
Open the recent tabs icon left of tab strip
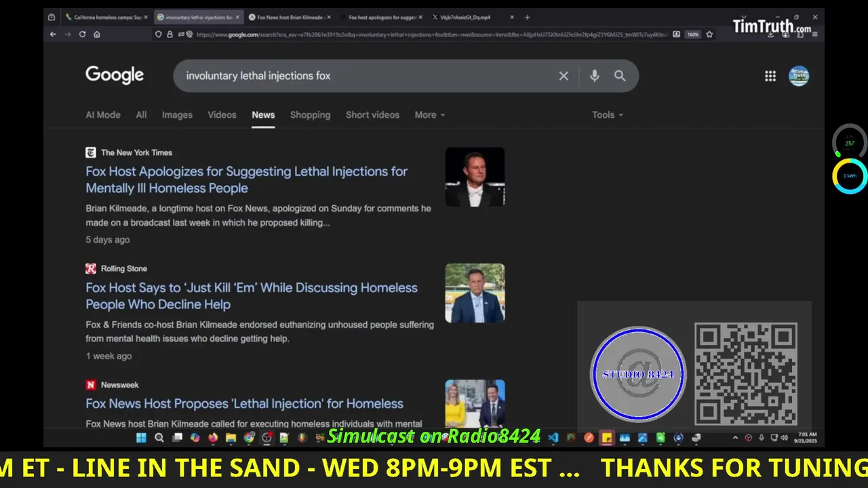52,17
